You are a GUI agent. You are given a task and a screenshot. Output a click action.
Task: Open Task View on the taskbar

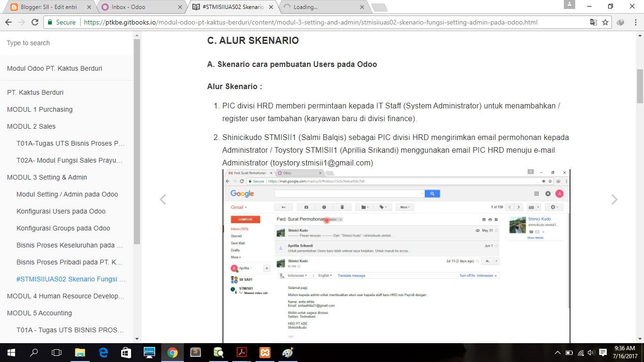57,352
